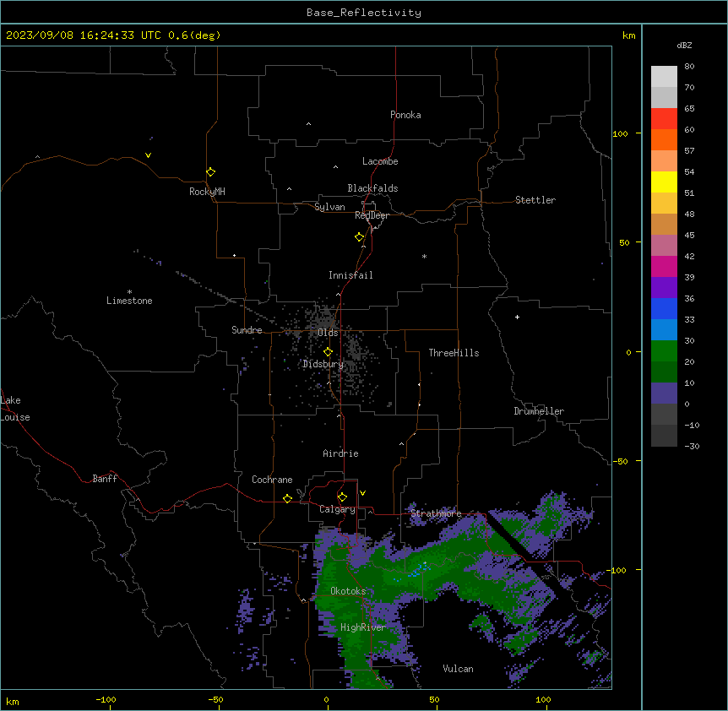This screenshot has width=728, height=711.
Task: Click the yellow V marker east of Calgary
Action: click(362, 493)
